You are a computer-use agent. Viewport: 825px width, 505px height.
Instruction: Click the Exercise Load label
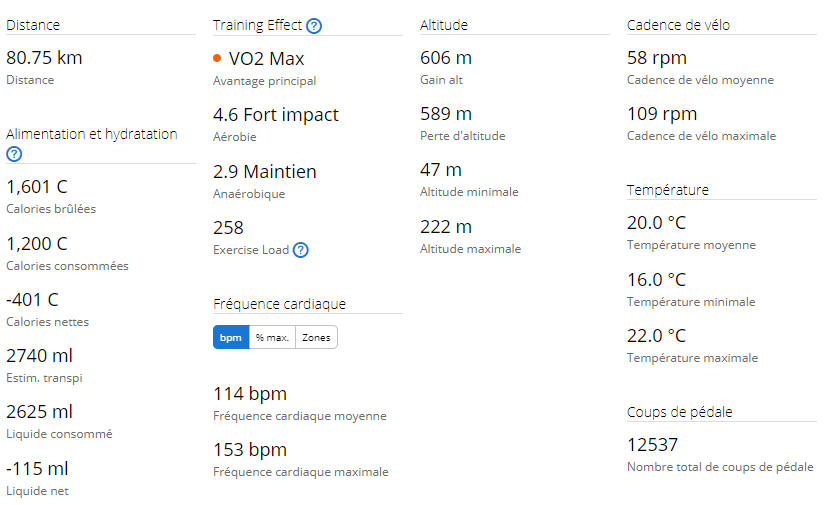[251, 250]
